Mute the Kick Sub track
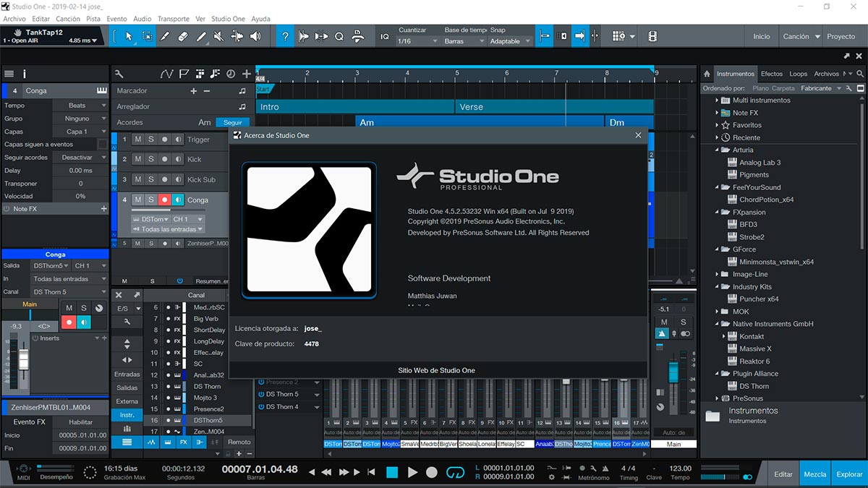The height and width of the screenshot is (488, 868). point(138,179)
